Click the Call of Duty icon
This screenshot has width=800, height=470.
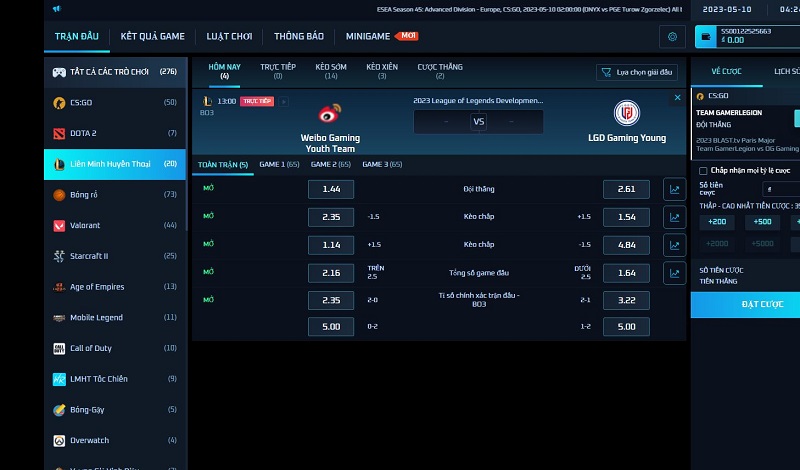(x=59, y=349)
